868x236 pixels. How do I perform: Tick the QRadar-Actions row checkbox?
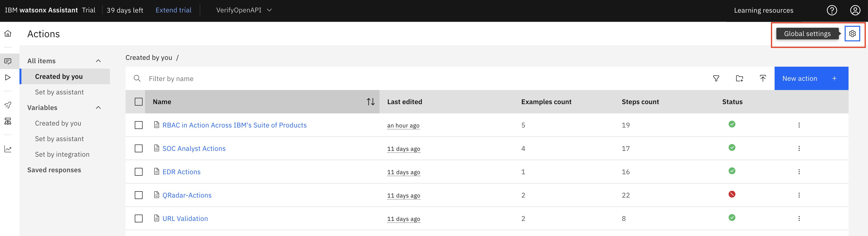(138, 195)
